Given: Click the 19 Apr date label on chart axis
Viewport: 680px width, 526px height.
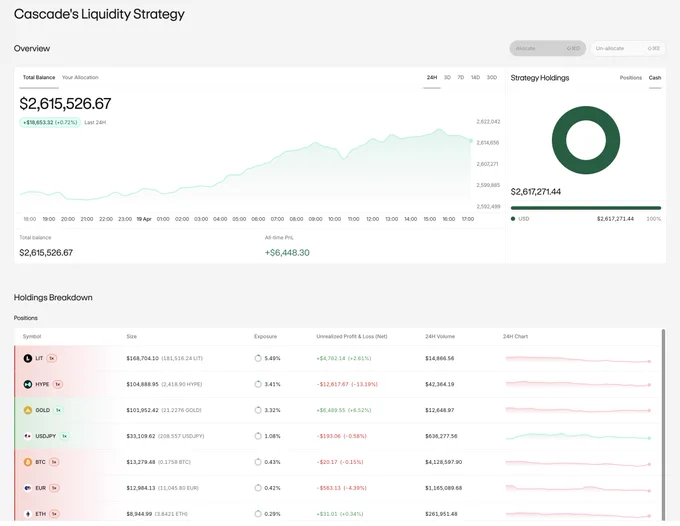Looking at the screenshot, I should click(x=144, y=219).
